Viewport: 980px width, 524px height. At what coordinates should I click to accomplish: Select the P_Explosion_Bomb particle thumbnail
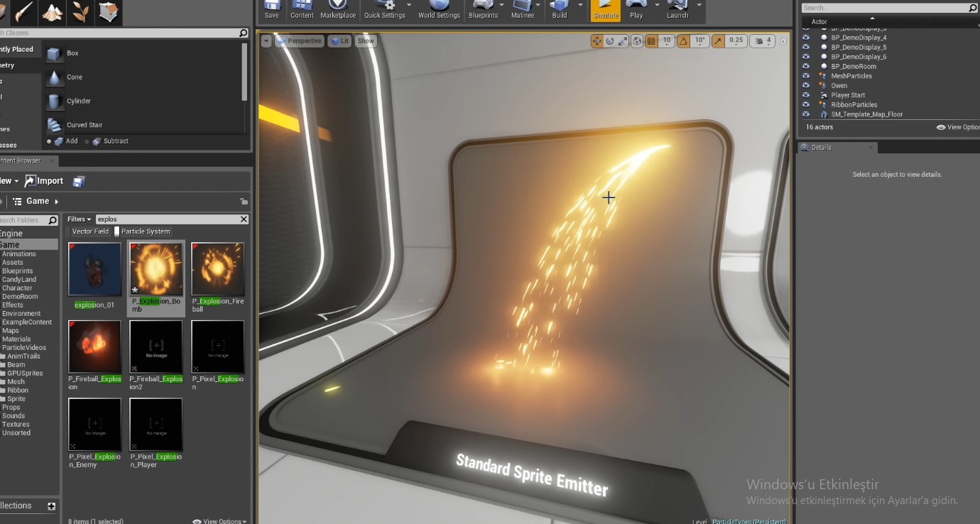click(156, 268)
